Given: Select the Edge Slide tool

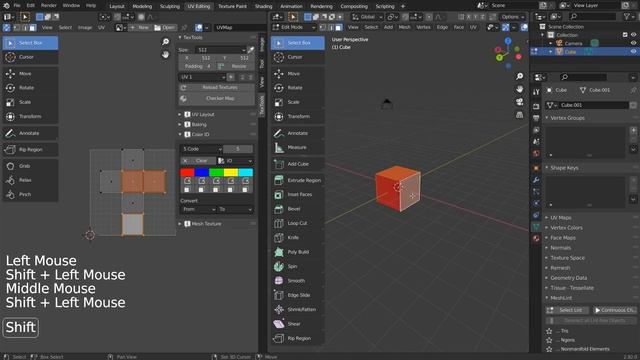Looking at the screenshot, I should pos(298,295).
